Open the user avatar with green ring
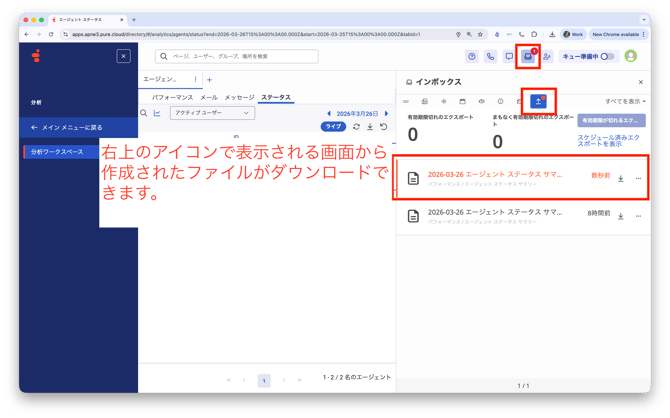Image resolution: width=670 pixels, height=418 pixels. coord(631,56)
